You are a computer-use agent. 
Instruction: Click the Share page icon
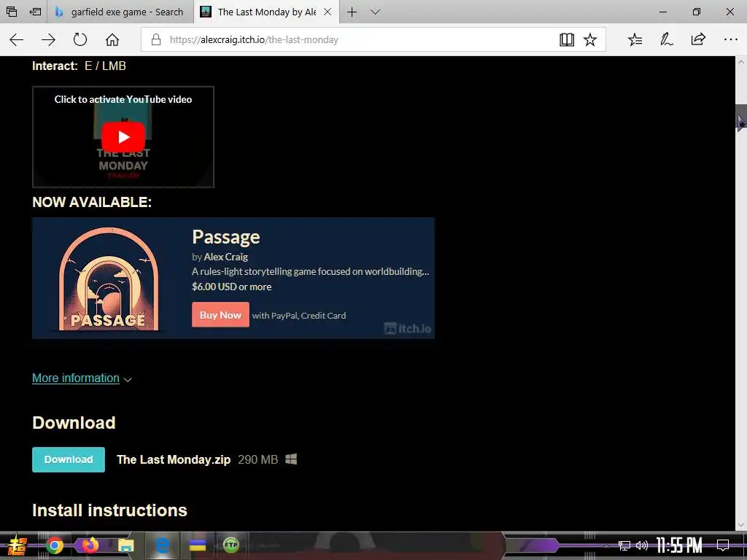click(698, 39)
